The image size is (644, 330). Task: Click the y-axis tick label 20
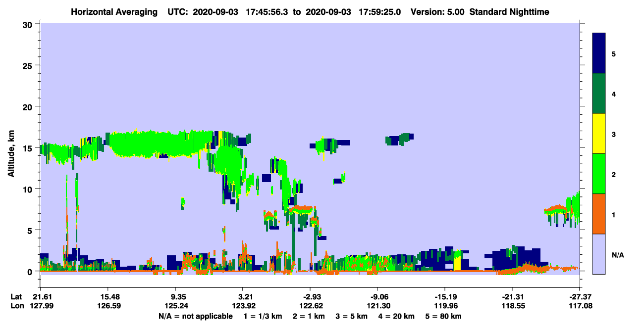pos(28,106)
